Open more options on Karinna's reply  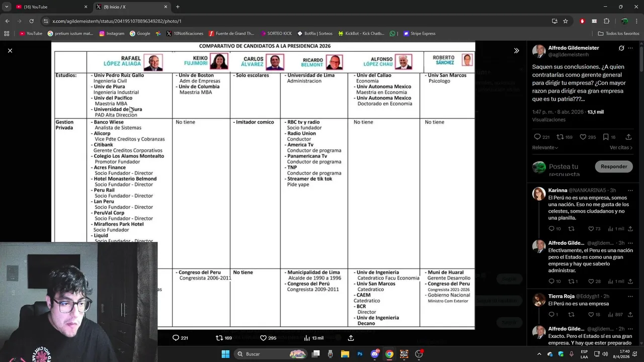point(630,191)
